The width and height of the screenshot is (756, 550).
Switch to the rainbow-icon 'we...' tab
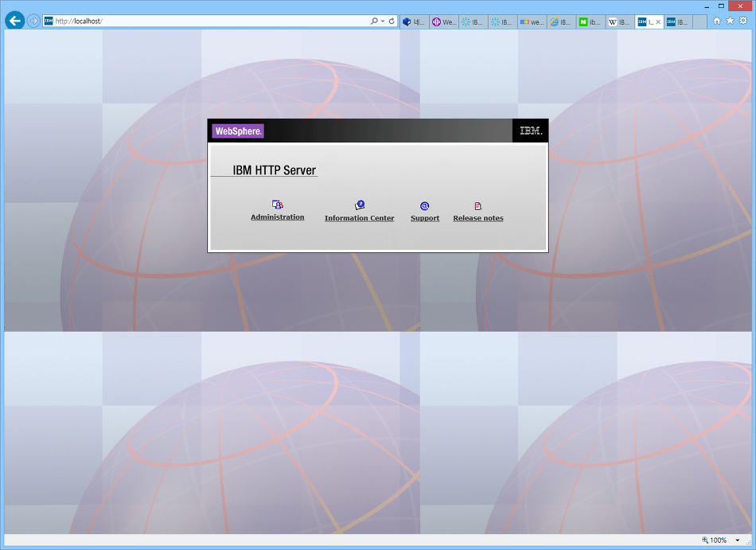tap(532, 21)
